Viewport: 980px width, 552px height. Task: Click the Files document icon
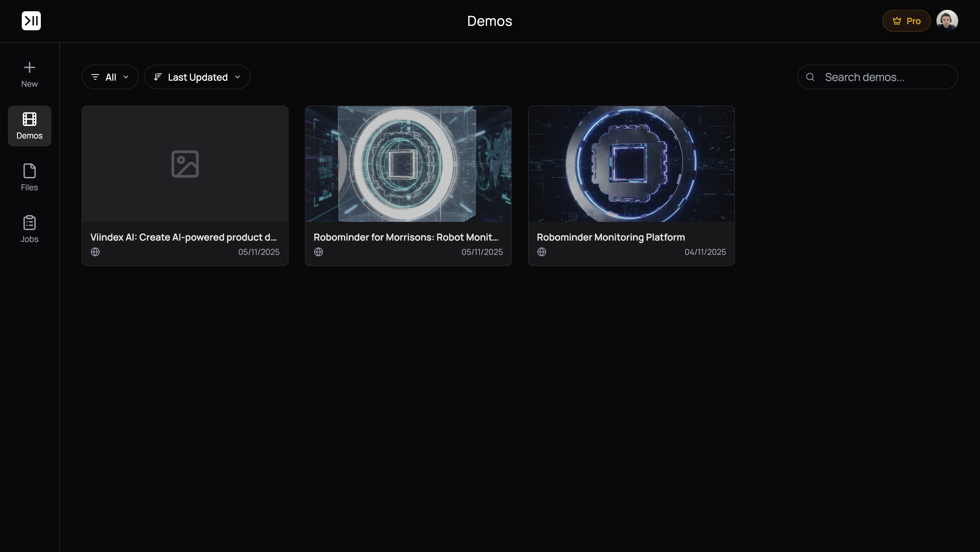click(29, 171)
